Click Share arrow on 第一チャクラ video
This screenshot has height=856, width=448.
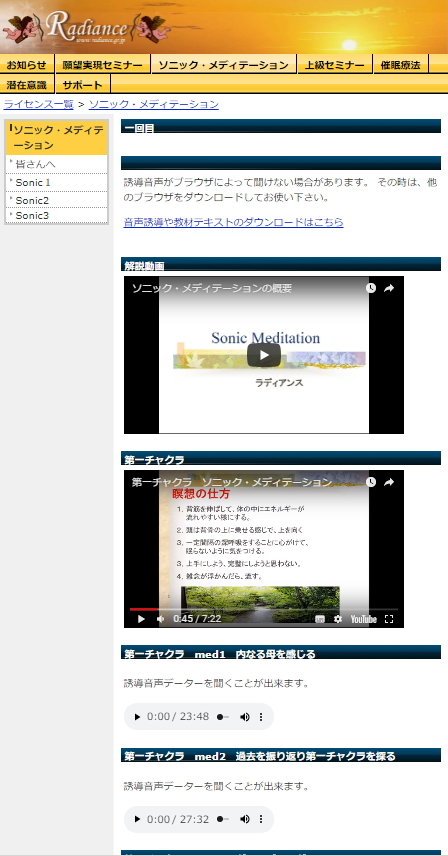(x=389, y=482)
